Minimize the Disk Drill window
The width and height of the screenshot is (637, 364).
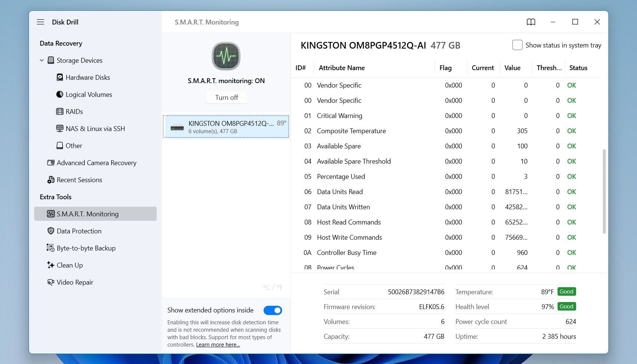click(x=553, y=22)
